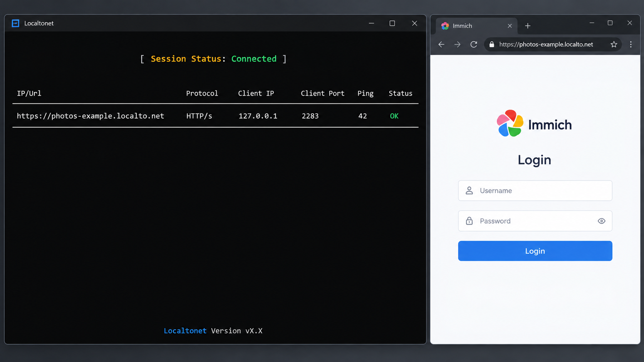The width and height of the screenshot is (644, 362).
Task: Click the Localtonet app icon in title bar
Action: (x=15, y=23)
